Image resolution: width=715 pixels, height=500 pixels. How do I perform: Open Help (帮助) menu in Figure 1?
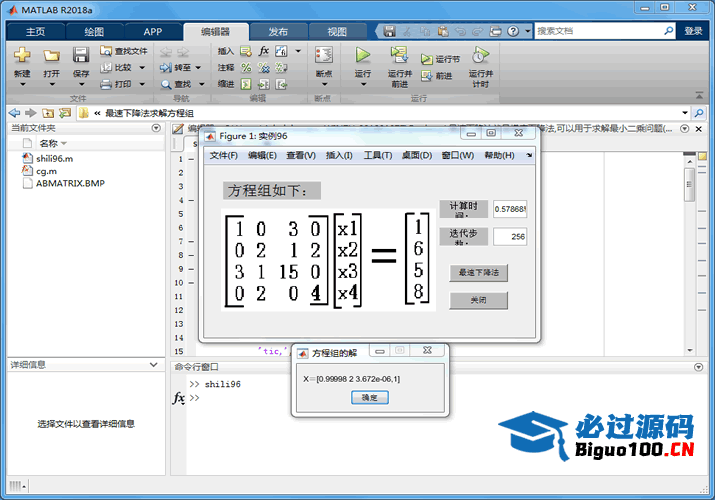[499, 155]
